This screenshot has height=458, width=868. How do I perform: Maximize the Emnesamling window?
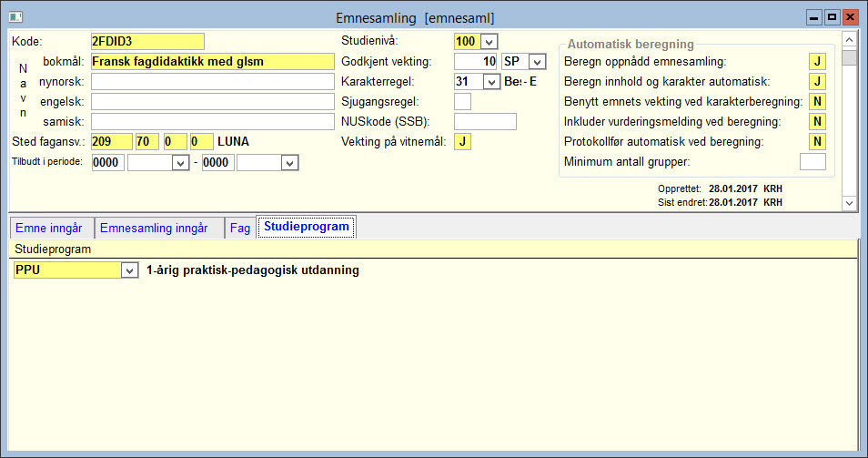point(832,17)
